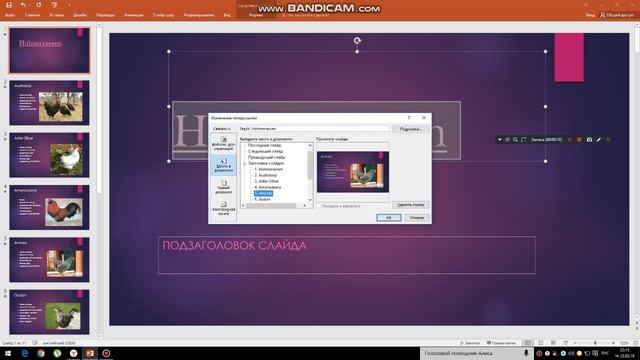Switch to the Анимация ribbon tab
This screenshot has height=360, width=640.
point(134,15)
